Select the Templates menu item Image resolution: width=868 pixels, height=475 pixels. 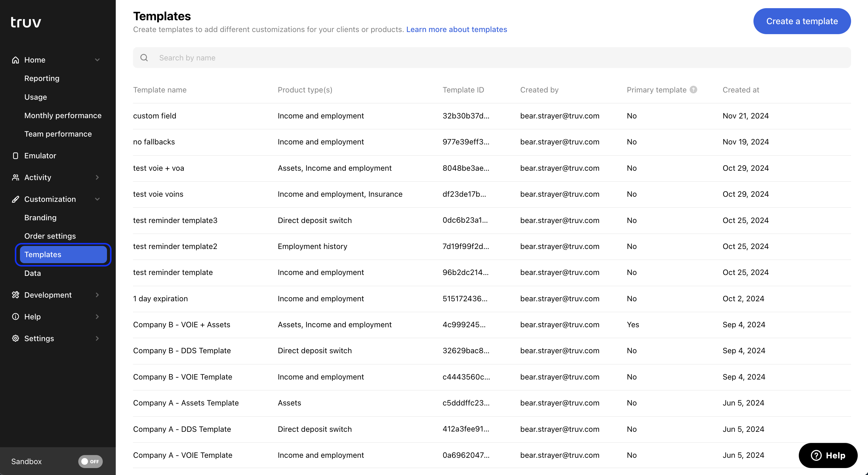[x=63, y=255]
